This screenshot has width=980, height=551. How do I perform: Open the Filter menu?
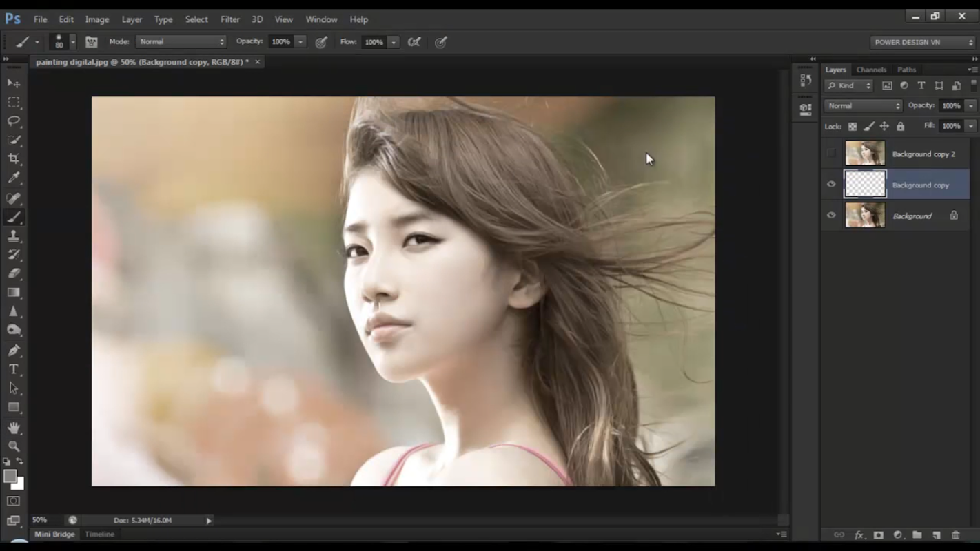pos(230,19)
